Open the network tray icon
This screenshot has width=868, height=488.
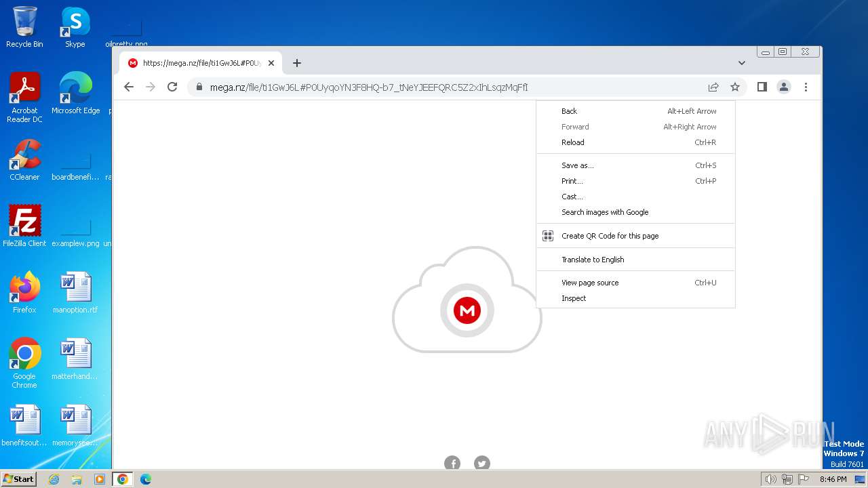[787, 479]
